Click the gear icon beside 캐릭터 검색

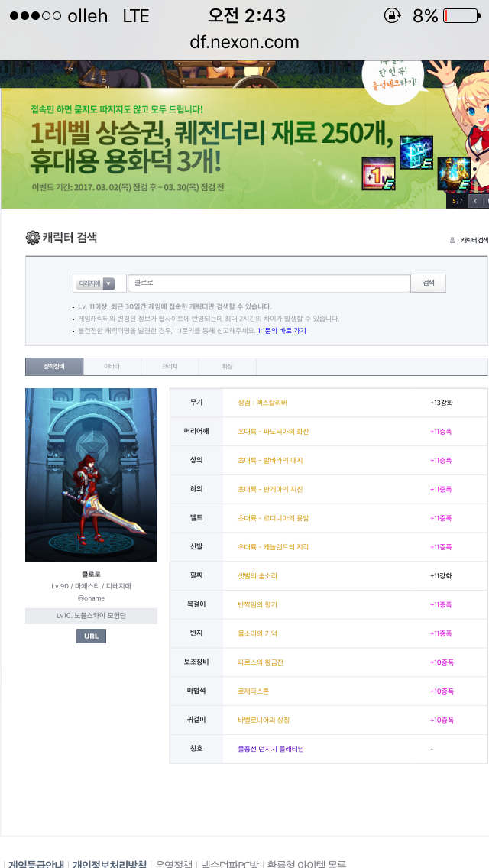33,238
